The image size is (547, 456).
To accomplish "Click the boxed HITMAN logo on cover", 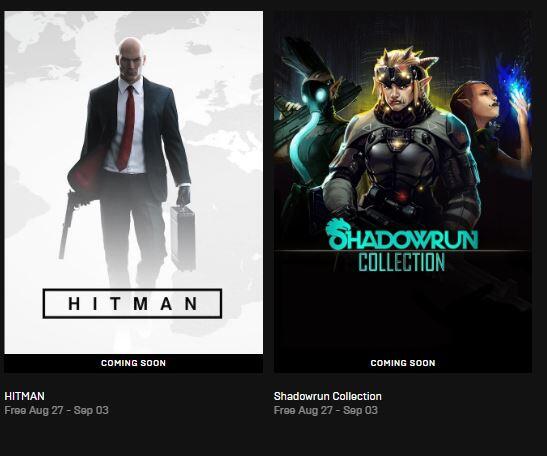I will [x=132, y=303].
